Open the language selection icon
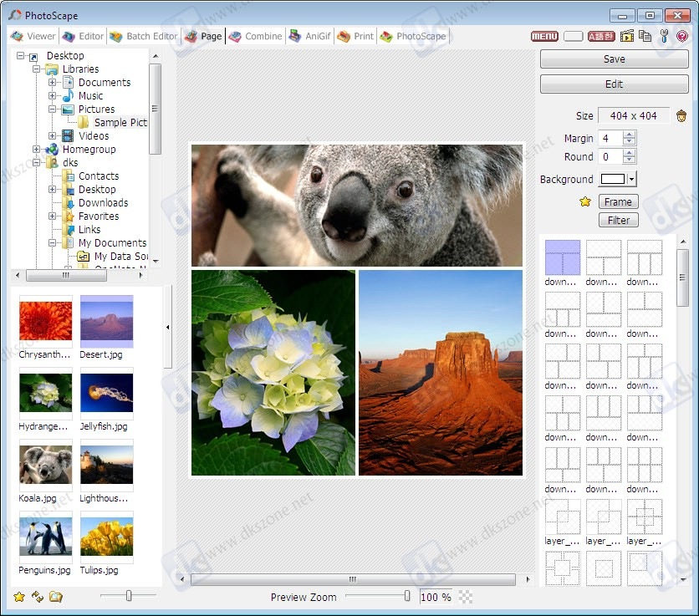 (601, 36)
